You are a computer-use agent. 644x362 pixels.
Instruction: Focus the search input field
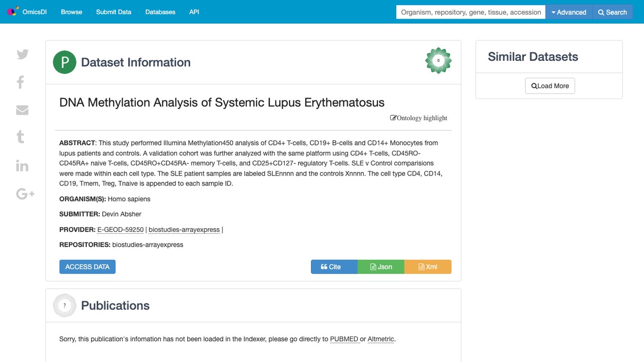(471, 12)
